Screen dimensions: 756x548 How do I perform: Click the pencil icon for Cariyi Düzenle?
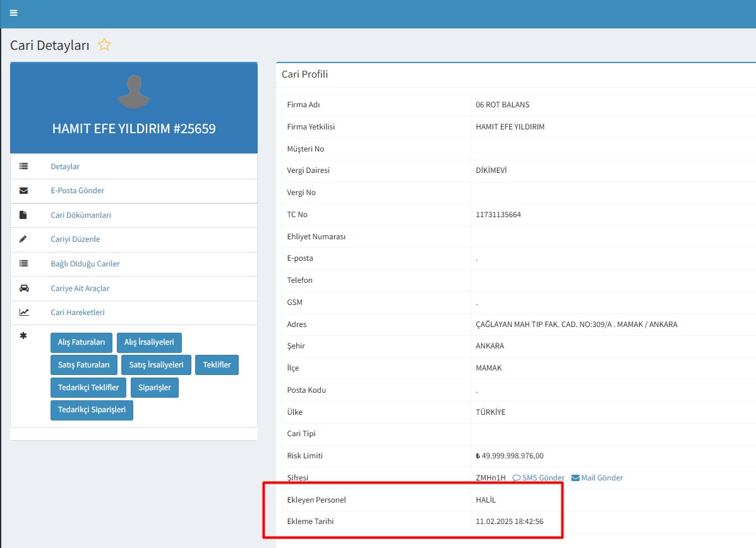[x=24, y=239]
